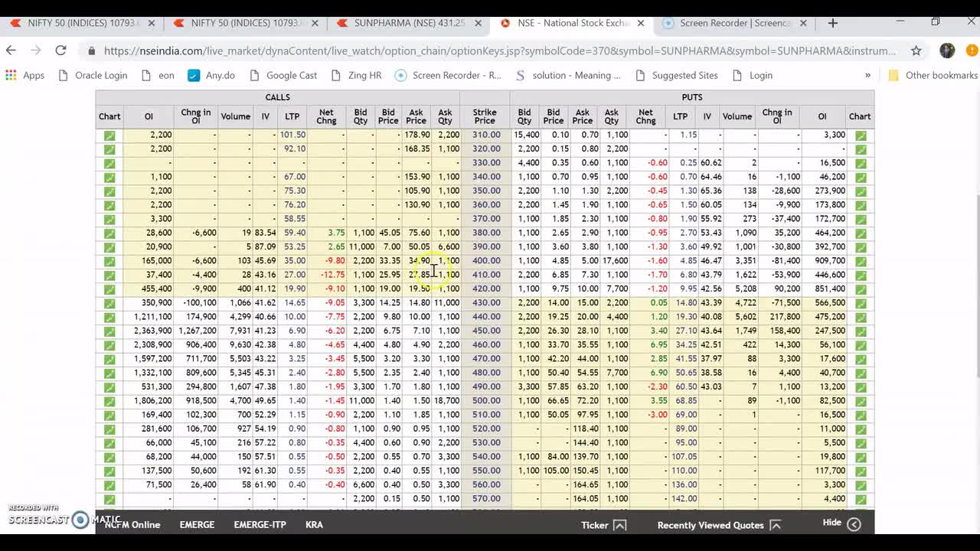
Task: Switch to first NIFTY 50 tab
Action: point(81,23)
